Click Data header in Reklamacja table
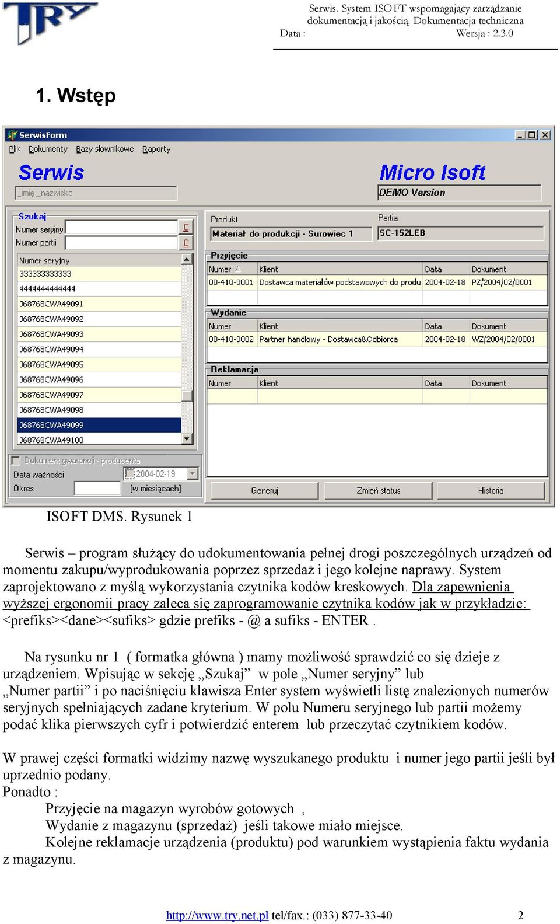 [446, 383]
